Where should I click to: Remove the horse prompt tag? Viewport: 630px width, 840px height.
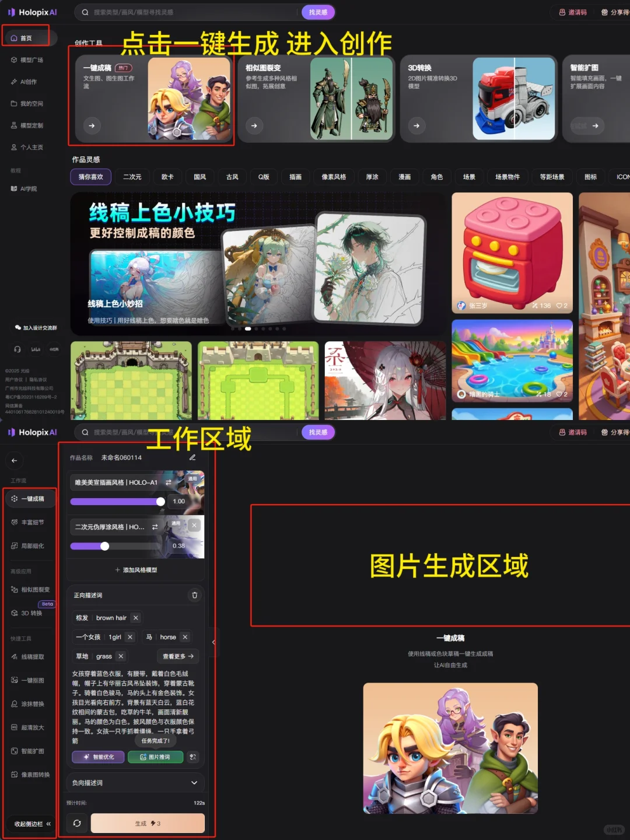184,637
